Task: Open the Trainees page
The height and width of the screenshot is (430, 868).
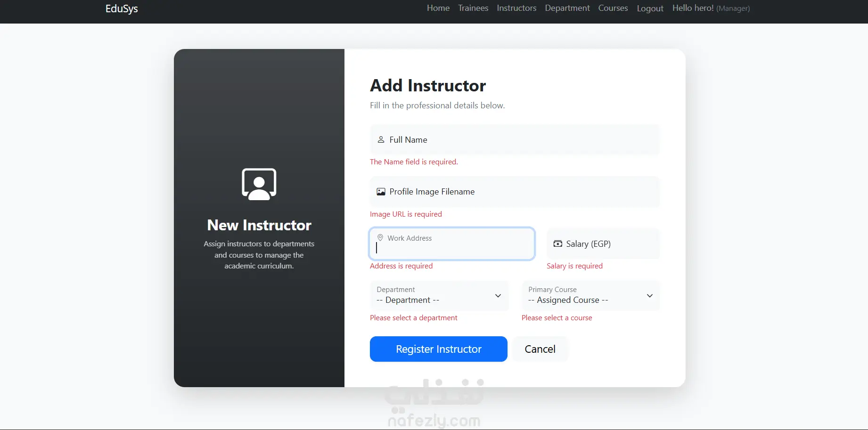Action: point(473,8)
